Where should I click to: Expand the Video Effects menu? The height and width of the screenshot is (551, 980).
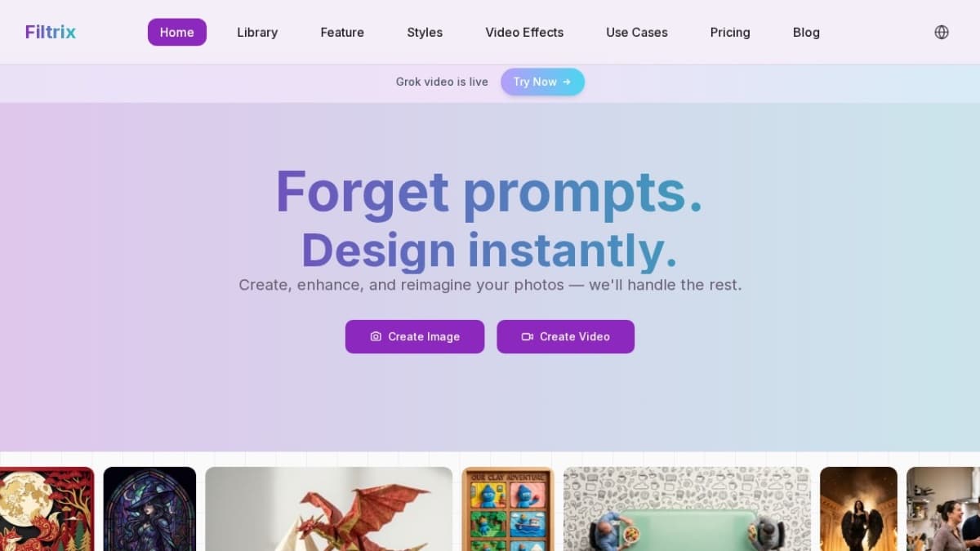[524, 33]
